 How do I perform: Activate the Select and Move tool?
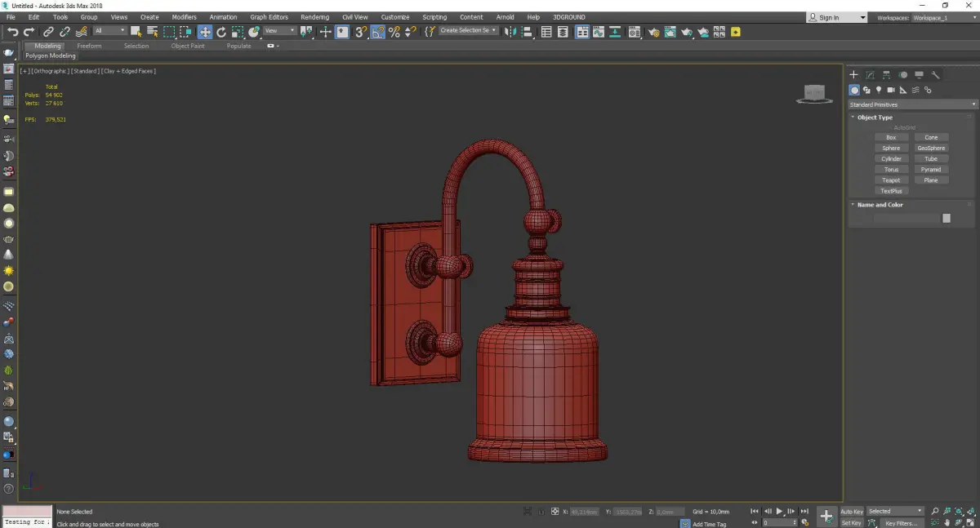pyautogui.click(x=204, y=32)
